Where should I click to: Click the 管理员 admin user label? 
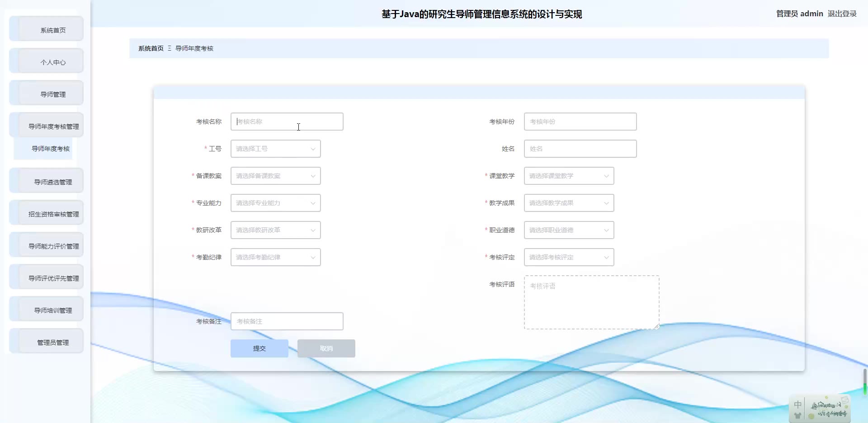tap(800, 14)
